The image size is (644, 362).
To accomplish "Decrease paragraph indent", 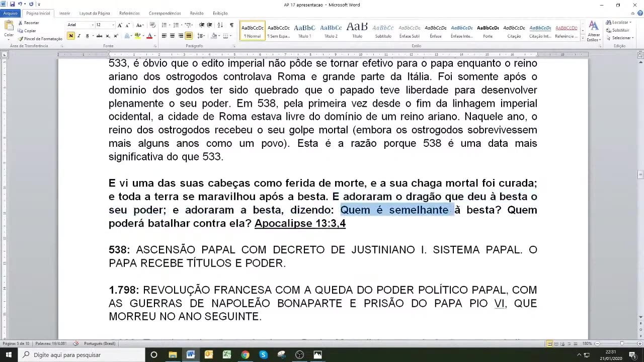I will click(x=202, y=25).
